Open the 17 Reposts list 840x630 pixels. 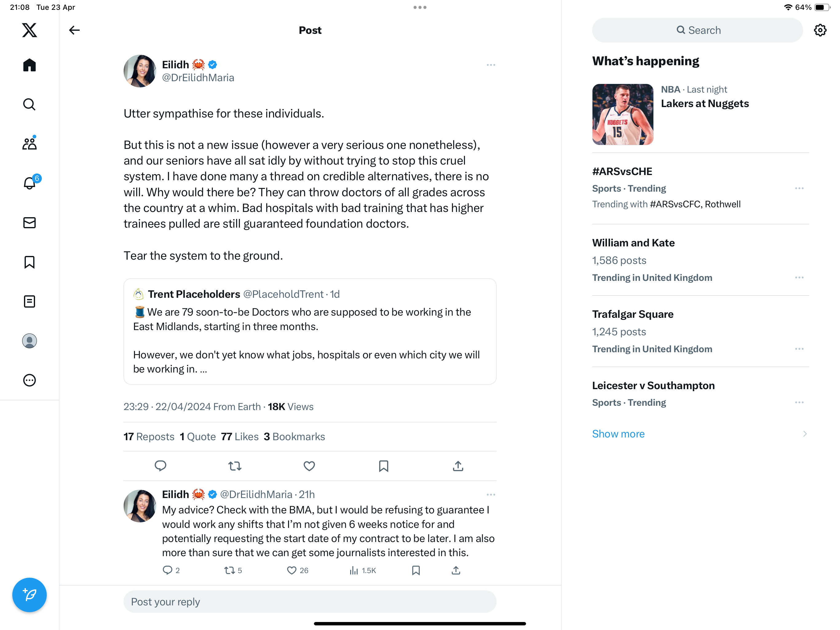[x=149, y=437]
